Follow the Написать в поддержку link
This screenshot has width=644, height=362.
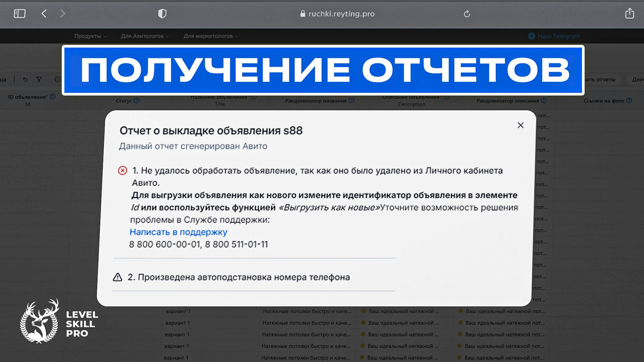coord(178,232)
